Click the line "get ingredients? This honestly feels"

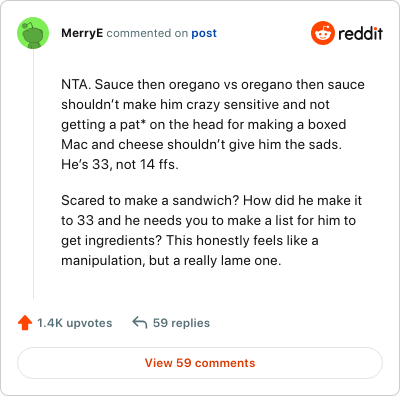point(190,241)
